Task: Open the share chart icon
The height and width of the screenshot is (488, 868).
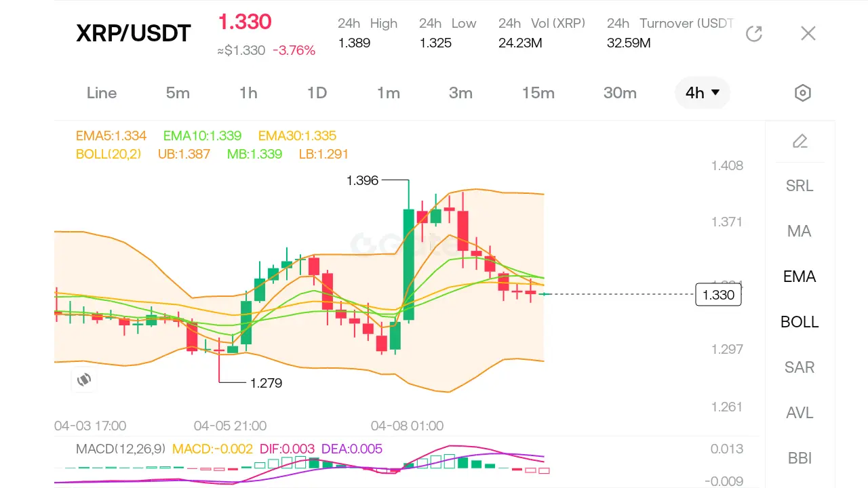Action: (x=754, y=33)
